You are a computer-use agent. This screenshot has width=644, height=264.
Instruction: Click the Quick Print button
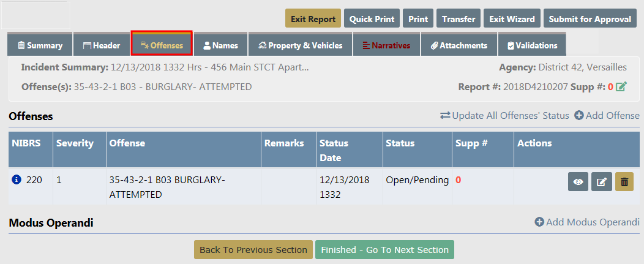pos(372,19)
